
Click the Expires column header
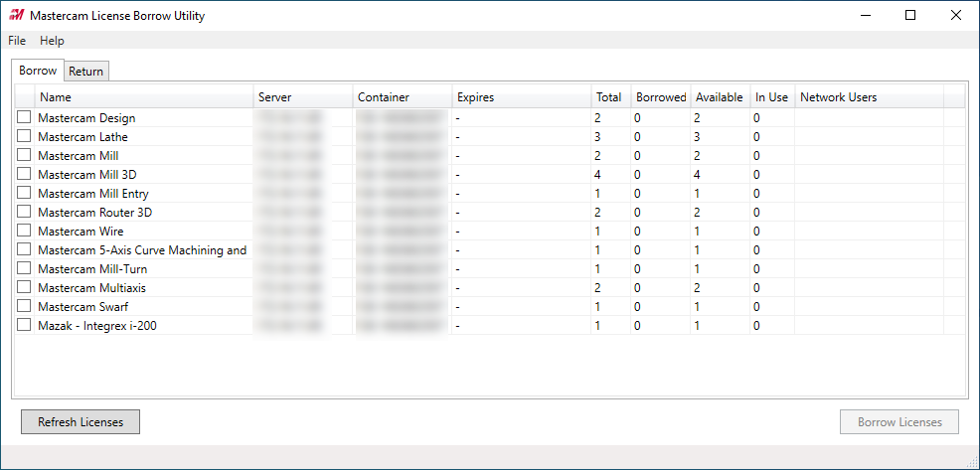522,96
